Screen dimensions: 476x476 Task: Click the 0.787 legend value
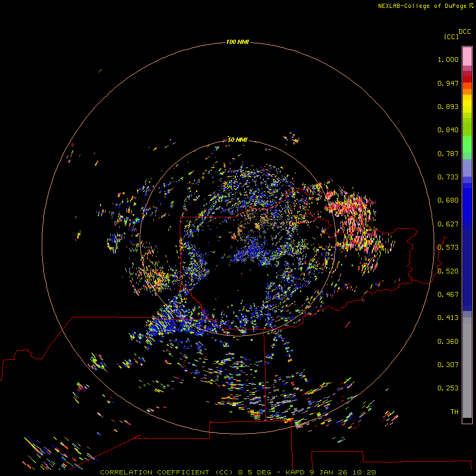point(448,153)
